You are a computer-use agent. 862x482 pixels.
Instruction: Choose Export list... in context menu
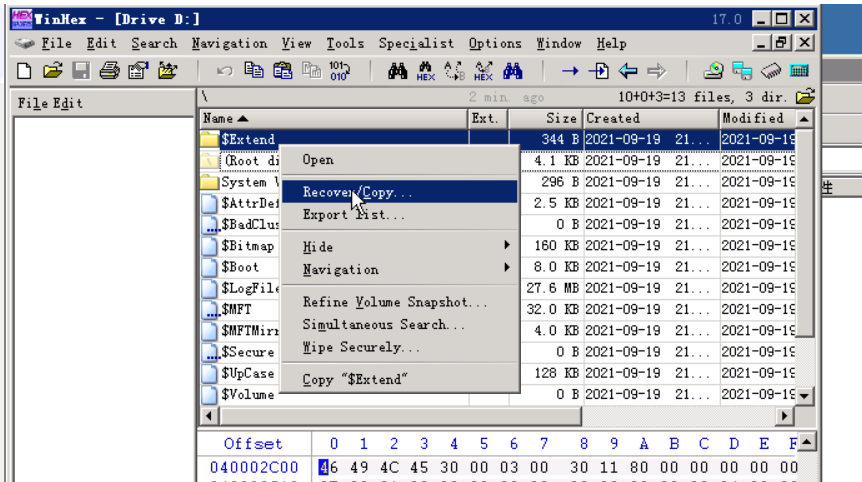tap(400, 214)
